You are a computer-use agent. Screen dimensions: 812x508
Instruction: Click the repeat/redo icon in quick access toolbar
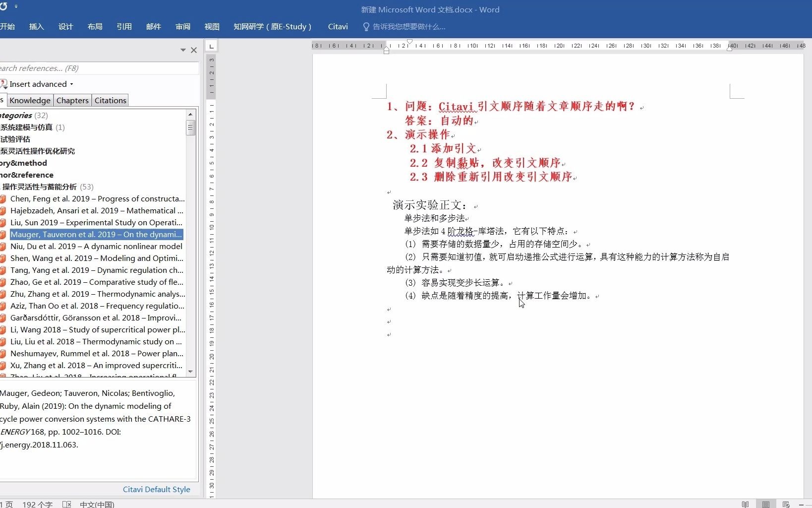pos(3,6)
